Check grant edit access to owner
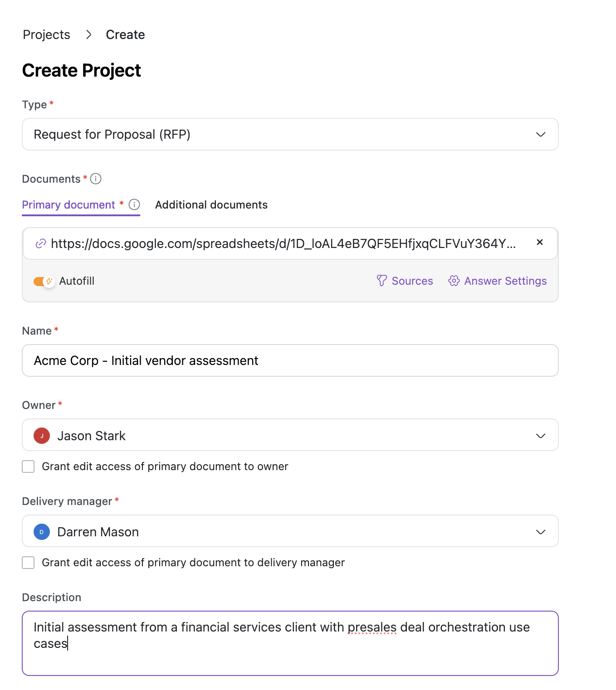Viewport: 616px width, 690px height. [x=29, y=466]
